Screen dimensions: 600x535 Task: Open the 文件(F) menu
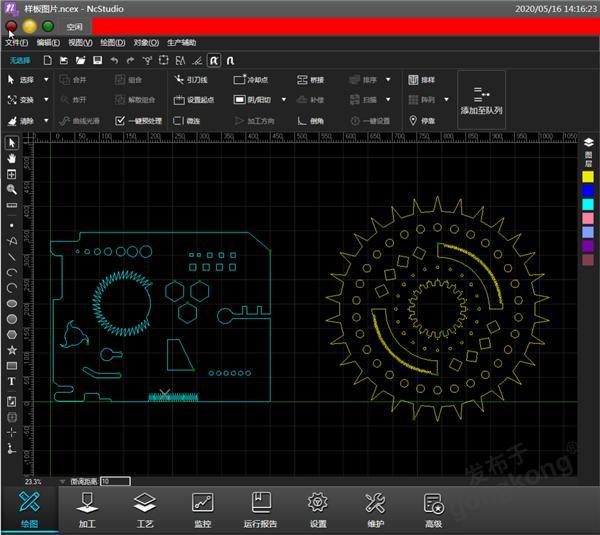[x=16, y=43]
